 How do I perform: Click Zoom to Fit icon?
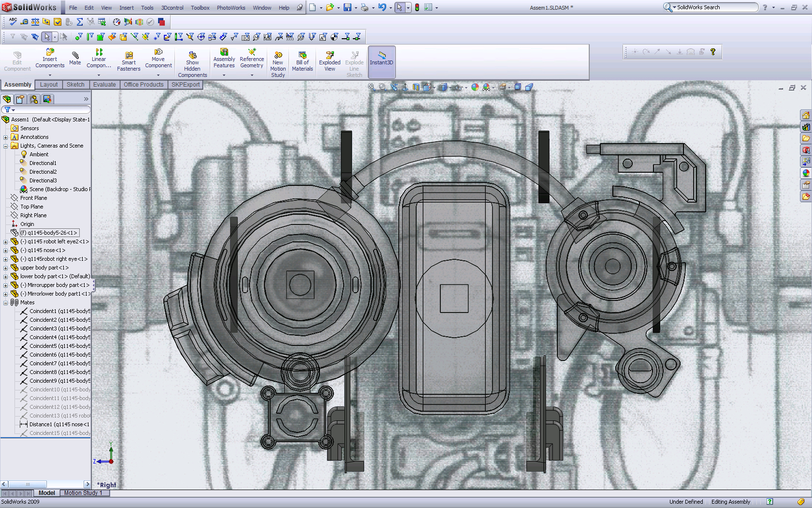(x=371, y=87)
